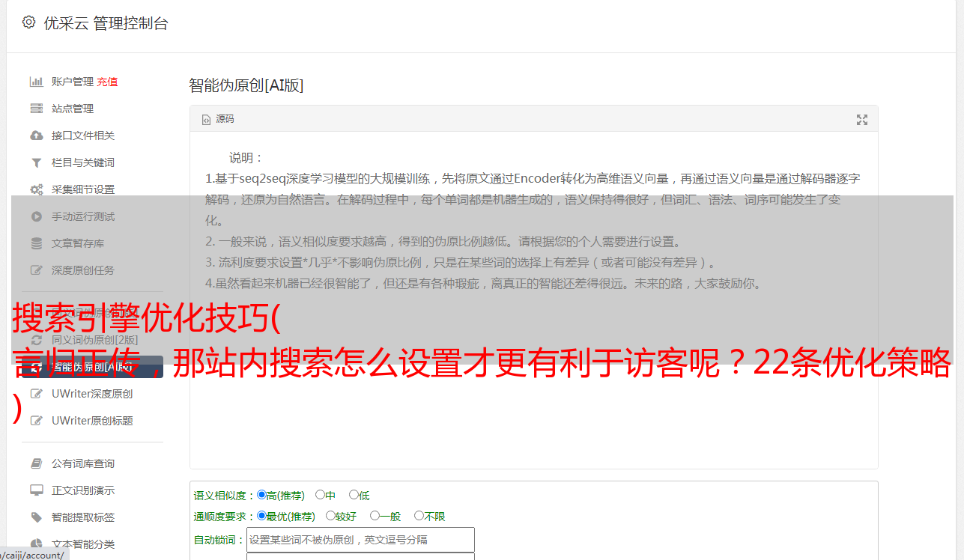Click the server icon next to 站点管理
The width and height of the screenshot is (964, 560).
click(x=36, y=109)
